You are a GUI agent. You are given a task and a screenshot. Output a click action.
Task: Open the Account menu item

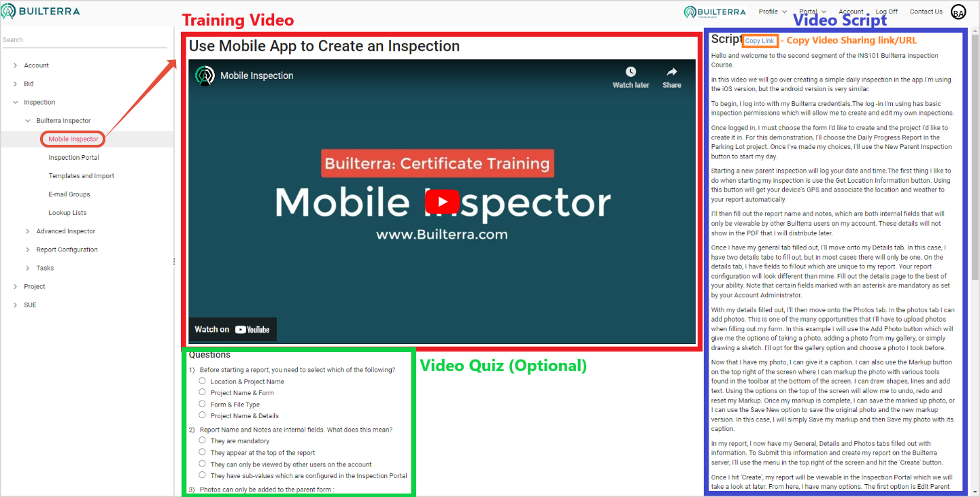(851, 12)
